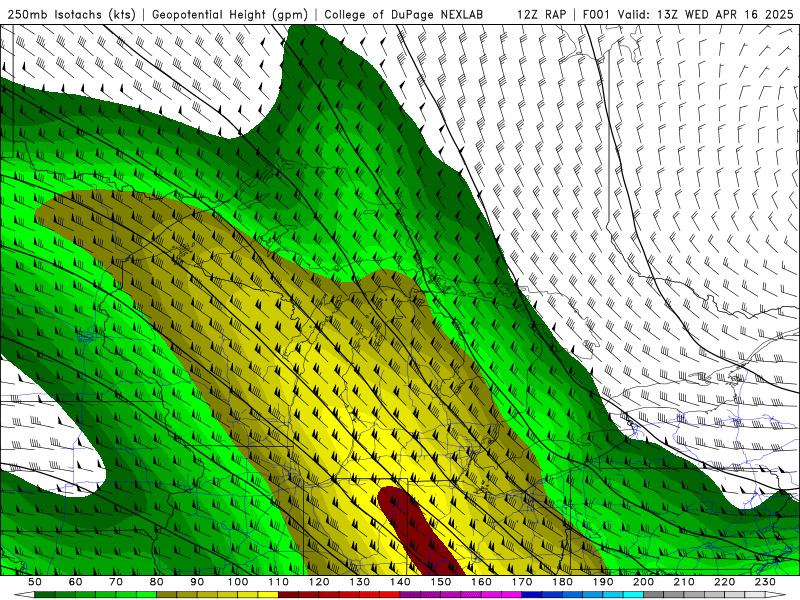Screen dimensions: 800x600
Task: Click the 50 value on the legend
Action: (35, 582)
